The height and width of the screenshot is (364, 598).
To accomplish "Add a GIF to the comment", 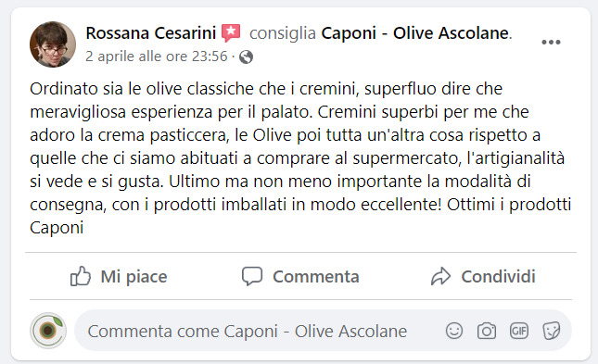I will click(519, 331).
